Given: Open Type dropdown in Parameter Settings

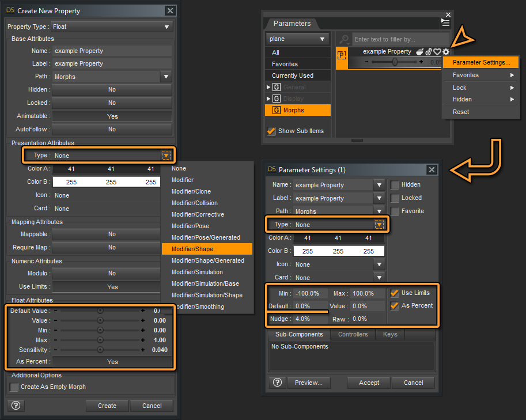Looking at the screenshot, I should (x=379, y=225).
